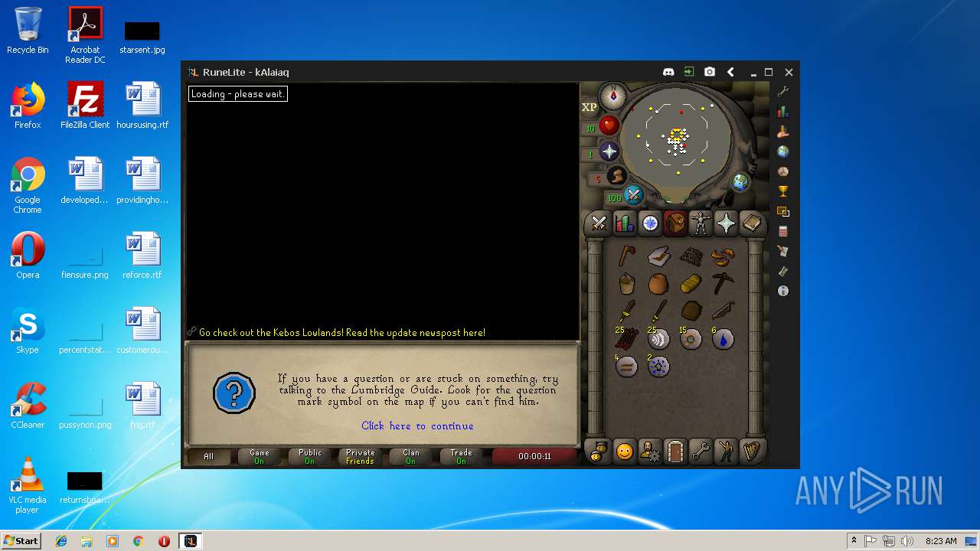The image size is (980, 551).
Task: Open the World Hopper sidebar panel
Action: (x=782, y=152)
